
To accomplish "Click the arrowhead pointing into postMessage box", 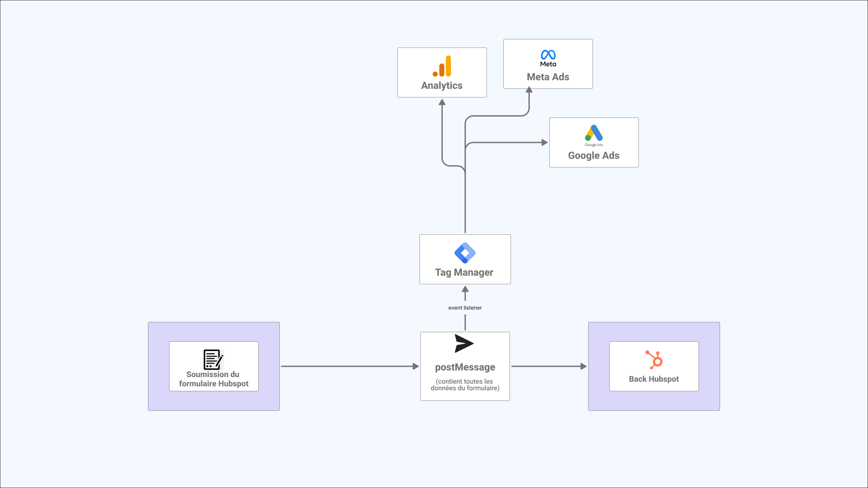I will [x=416, y=366].
